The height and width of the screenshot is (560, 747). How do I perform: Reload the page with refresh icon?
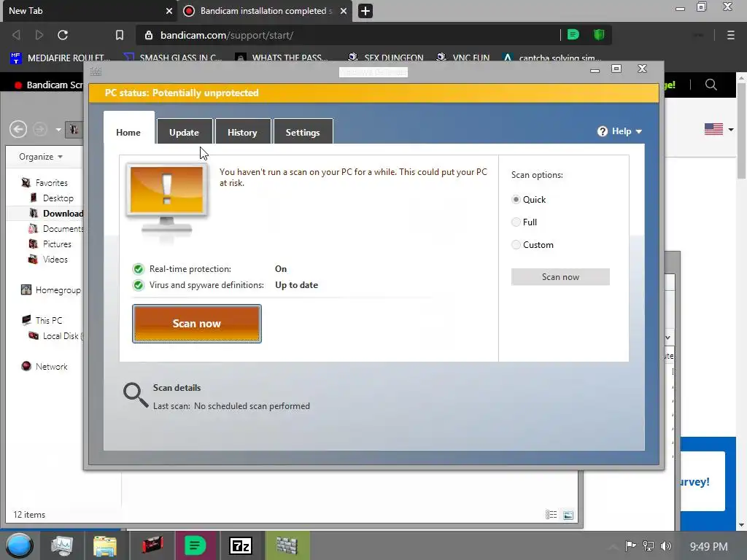click(x=63, y=35)
